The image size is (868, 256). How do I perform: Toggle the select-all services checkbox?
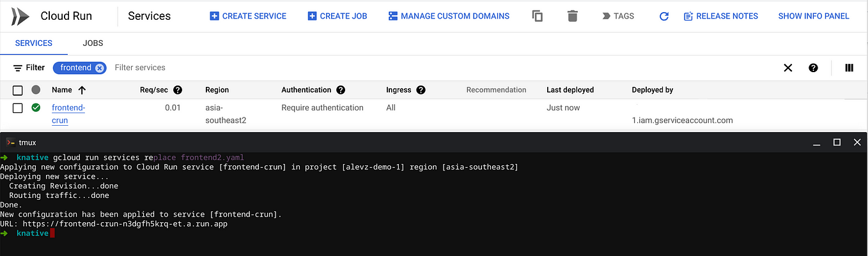(x=18, y=90)
